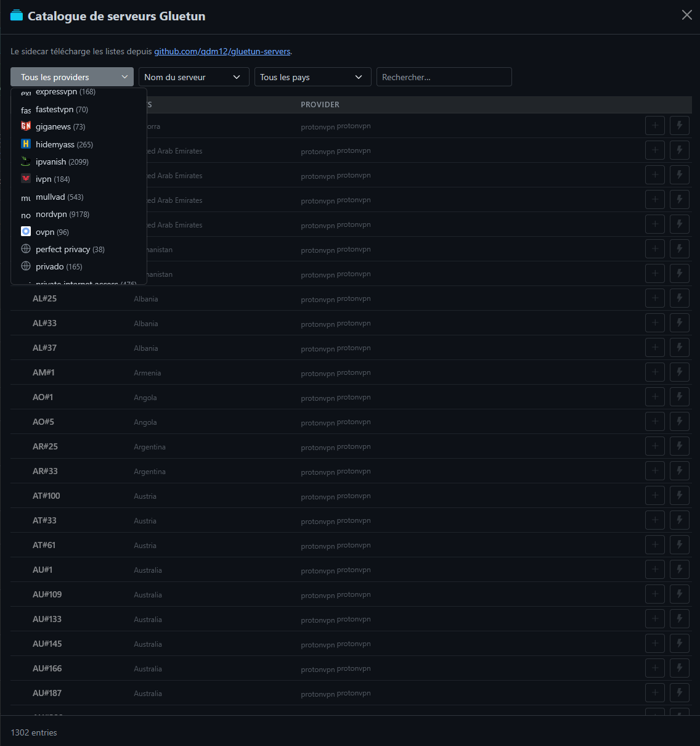Click the AU#187 server name
The width and height of the screenshot is (700, 746).
47,693
